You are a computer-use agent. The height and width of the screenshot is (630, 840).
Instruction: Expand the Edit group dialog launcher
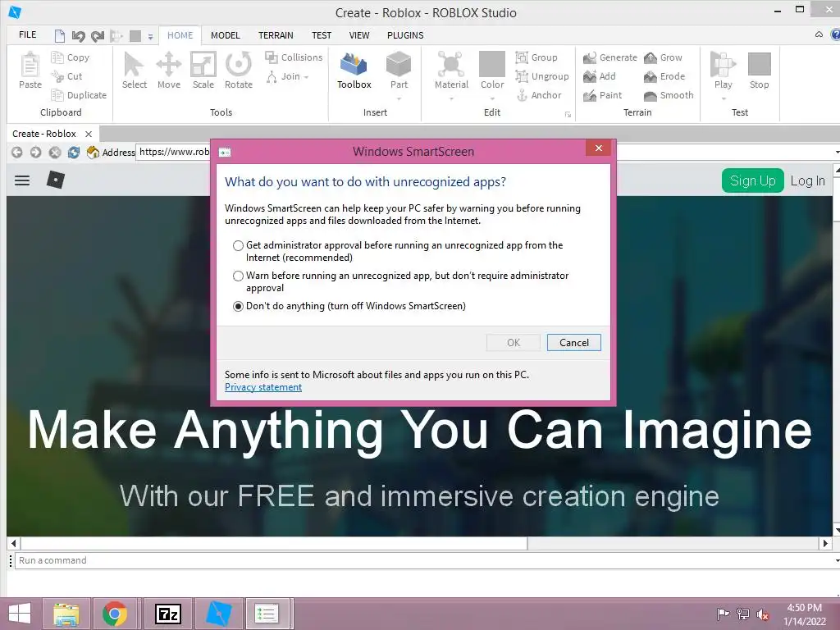click(x=568, y=115)
